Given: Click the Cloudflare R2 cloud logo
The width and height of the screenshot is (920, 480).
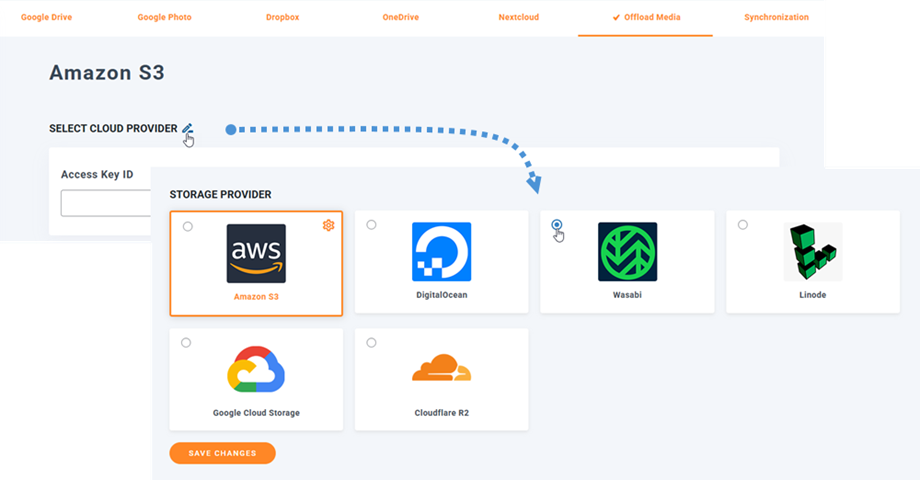Looking at the screenshot, I should [x=441, y=370].
